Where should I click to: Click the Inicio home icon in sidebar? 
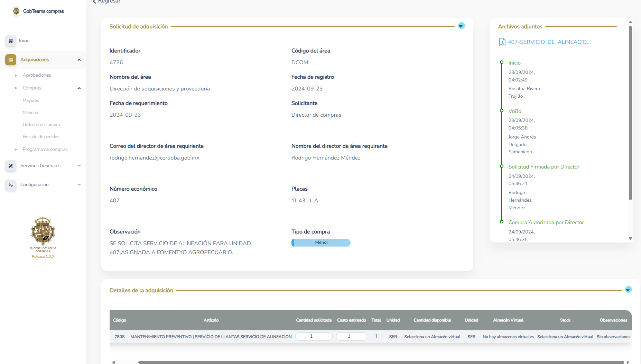tap(11, 41)
